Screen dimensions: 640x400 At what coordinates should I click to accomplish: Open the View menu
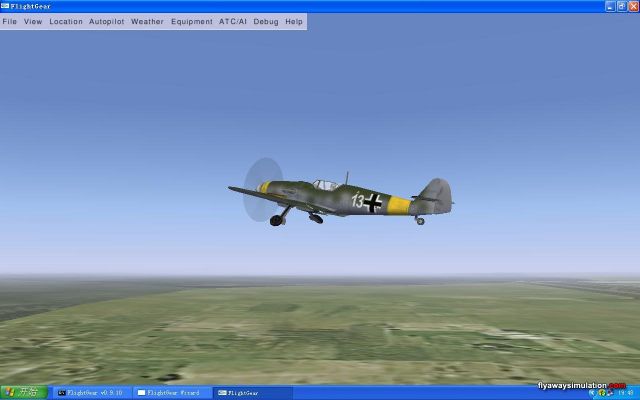click(33, 22)
